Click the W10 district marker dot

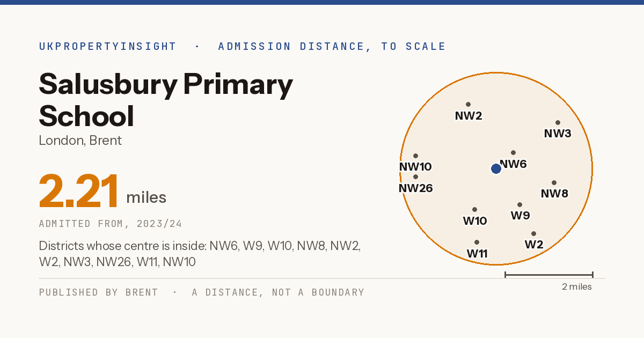click(x=474, y=209)
